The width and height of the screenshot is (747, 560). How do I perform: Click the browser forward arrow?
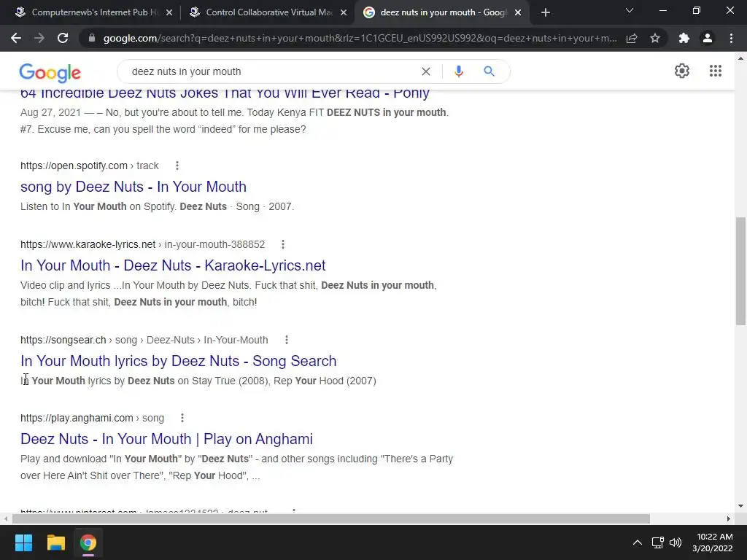point(39,38)
